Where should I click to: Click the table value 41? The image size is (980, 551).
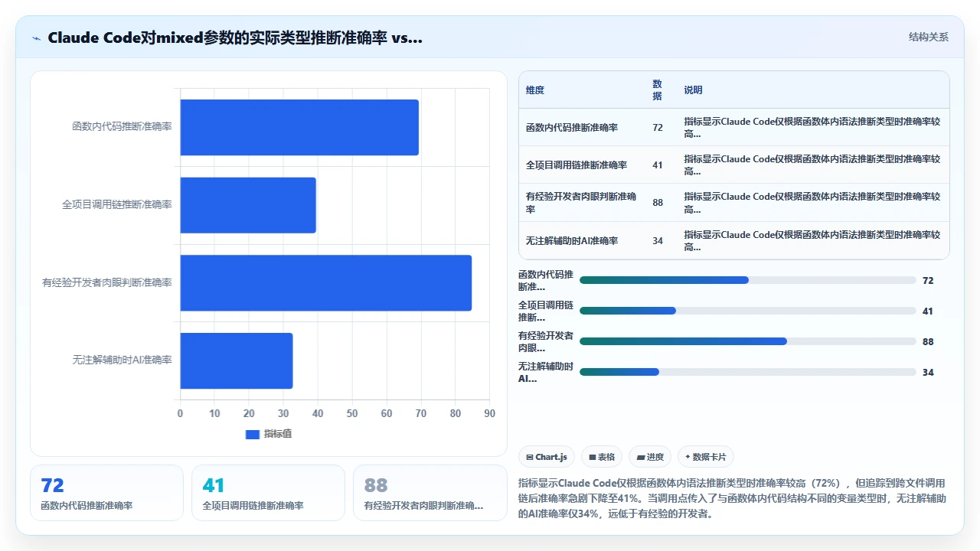658,165
